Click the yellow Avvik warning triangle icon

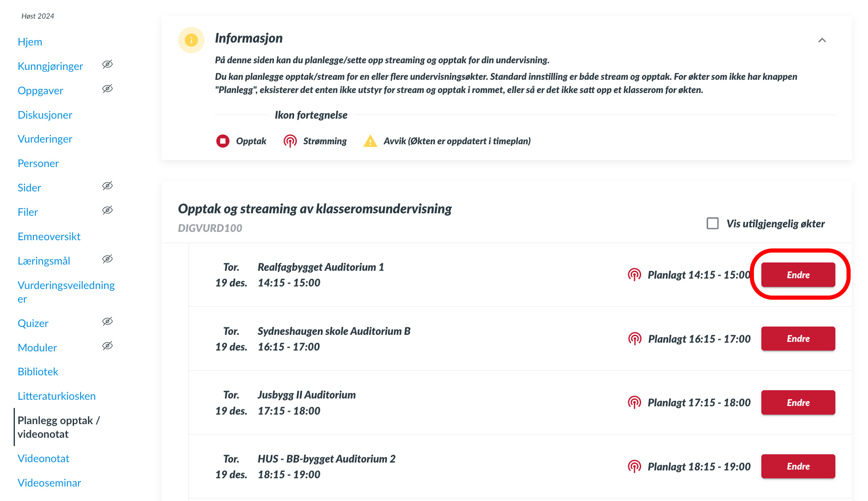point(370,141)
